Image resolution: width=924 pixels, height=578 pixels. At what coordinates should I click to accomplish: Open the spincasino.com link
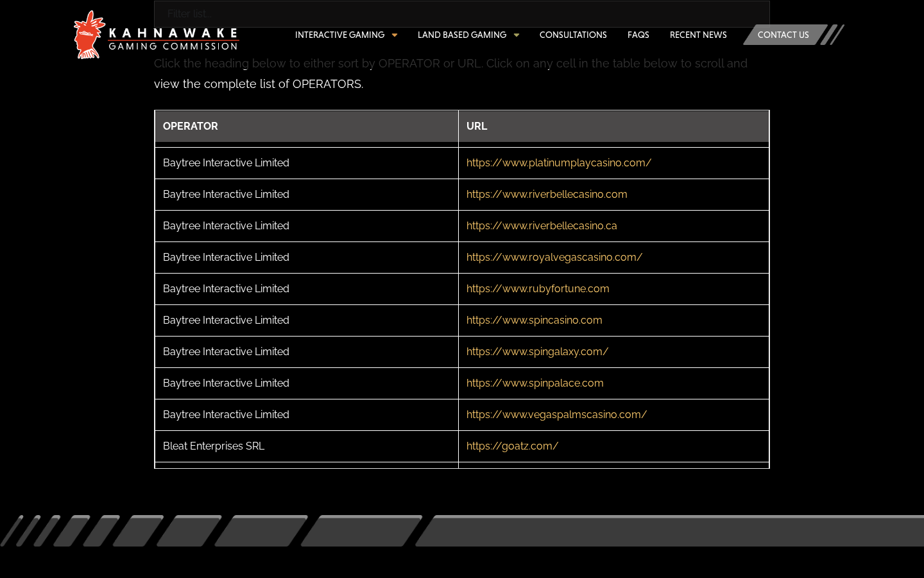tap(535, 320)
